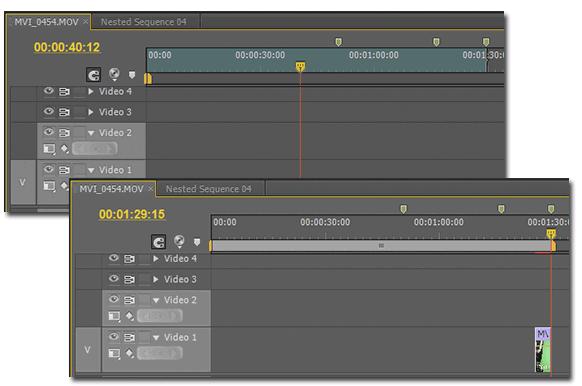This screenshot has width=582, height=386.
Task: Collapse Video 1 track in 00:01:29:15 timeline
Action: click(156, 338)
